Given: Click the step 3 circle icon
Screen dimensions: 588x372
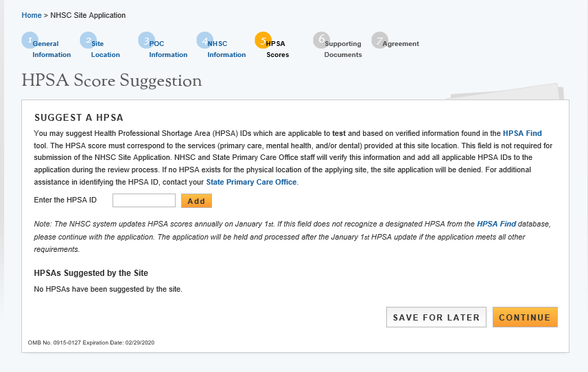Looking at the screenshot, I should point(146,40).
